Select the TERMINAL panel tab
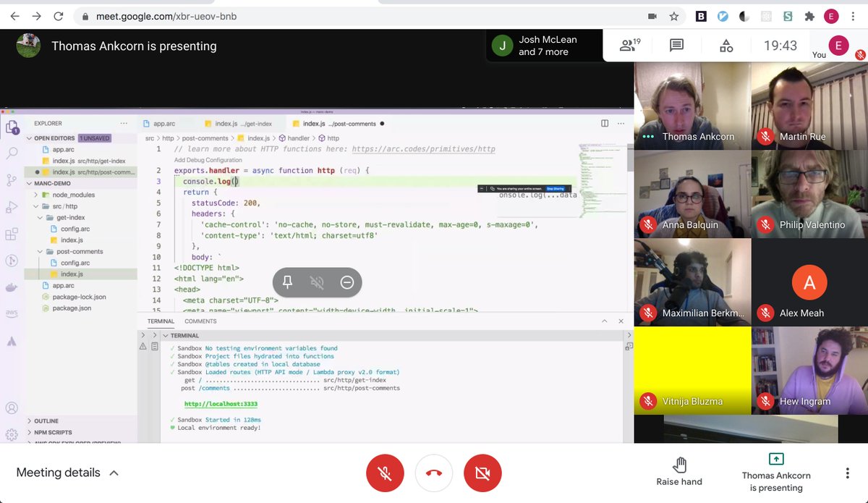This screenshot has width=868, height=503. pyautogui.click(x=161, y=321)
